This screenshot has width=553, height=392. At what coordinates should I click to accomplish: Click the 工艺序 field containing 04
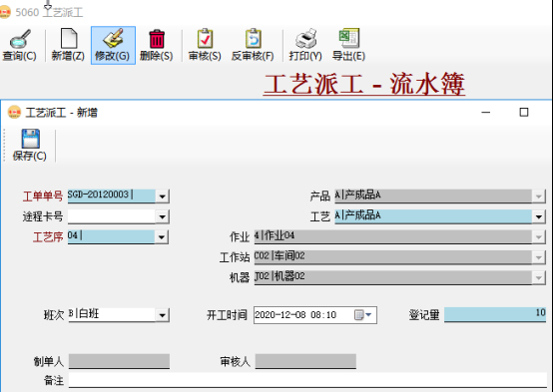point(111,236)
